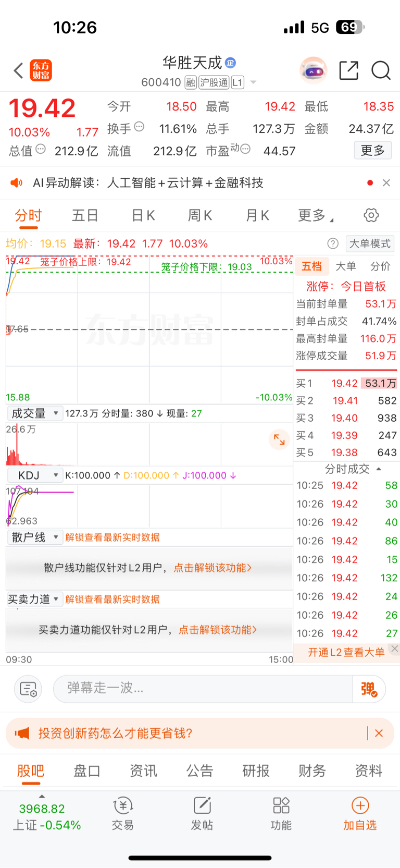The width and height of the screenshot is (400, 868).
Task: Tap 买卖力道 点击解锁该功能 link
Action: click(218, 630)
